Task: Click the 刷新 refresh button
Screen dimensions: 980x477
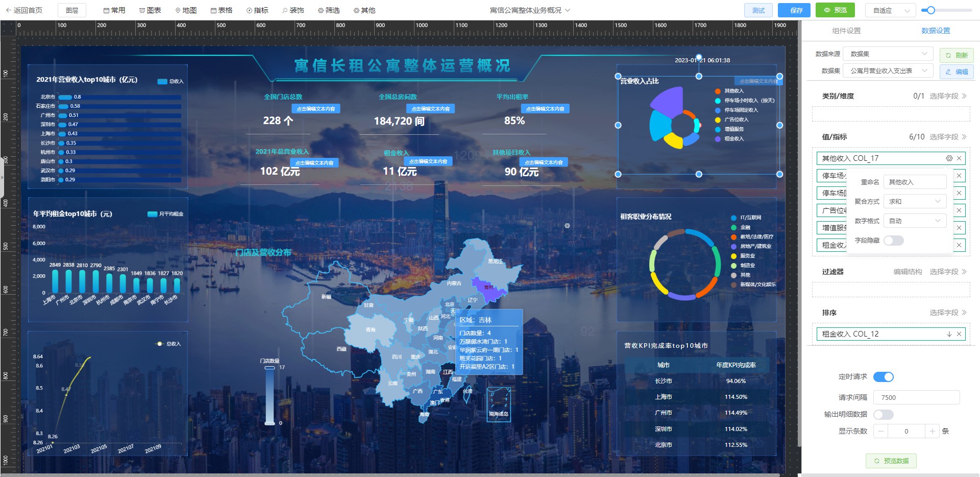Action: tap(957, 55)
